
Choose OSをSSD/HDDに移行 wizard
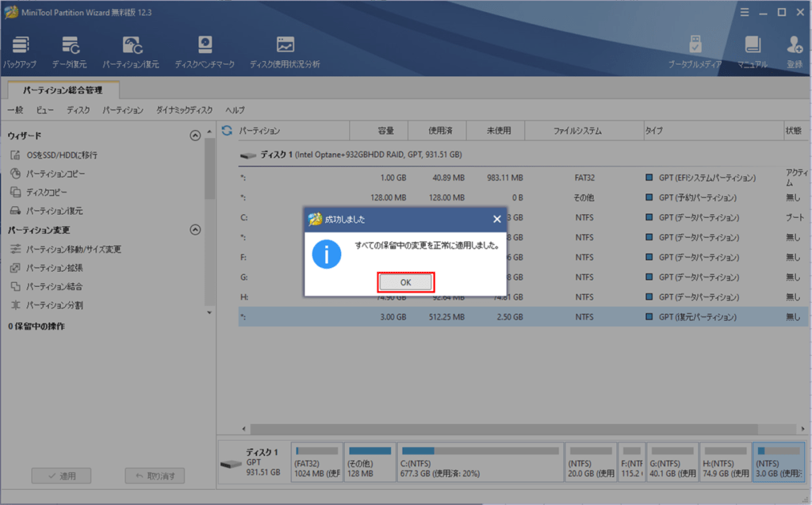point(61,155)
